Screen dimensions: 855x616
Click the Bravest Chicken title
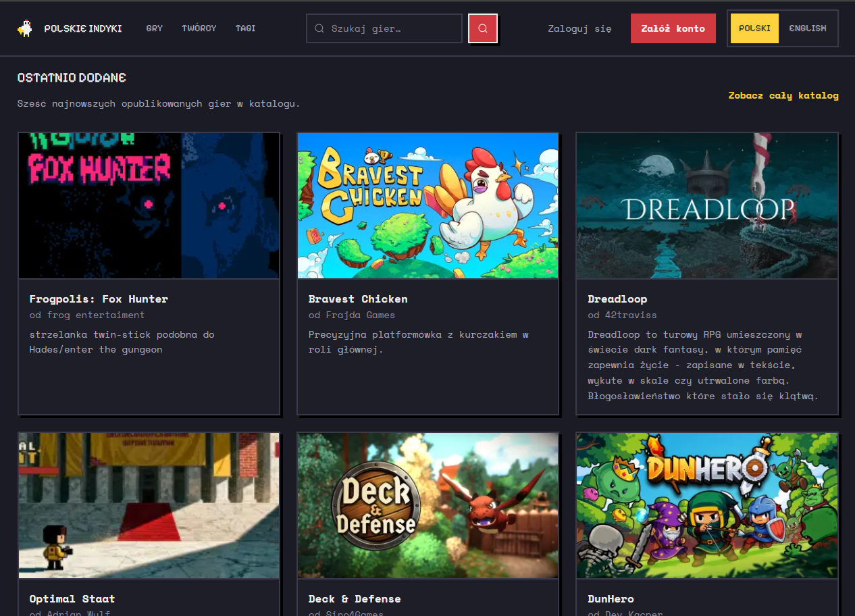[358, 299]
